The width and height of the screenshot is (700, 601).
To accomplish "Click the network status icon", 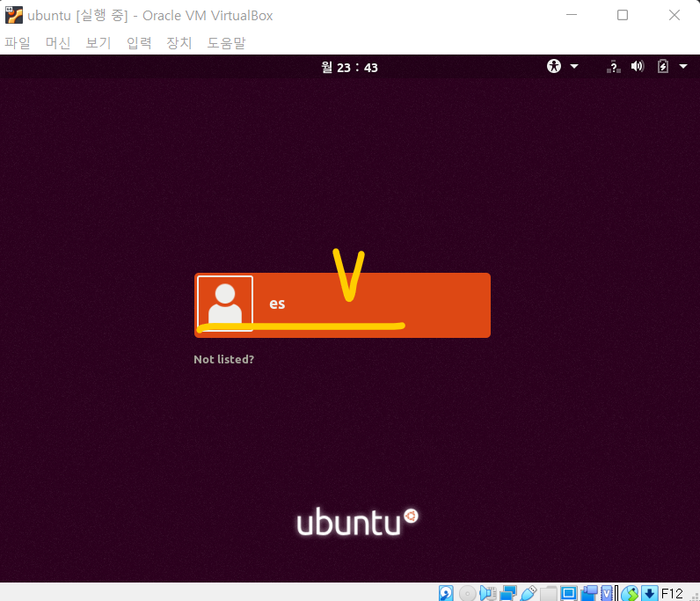I will (x=614, y=67).
